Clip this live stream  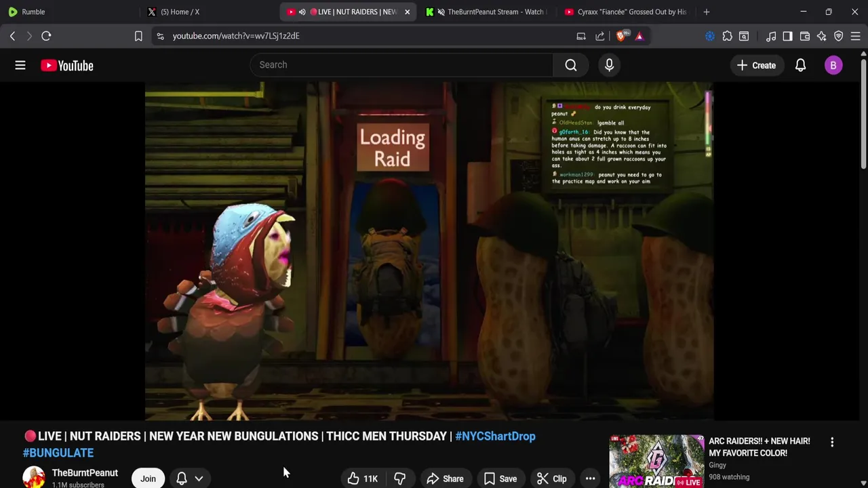pos(551,479)
